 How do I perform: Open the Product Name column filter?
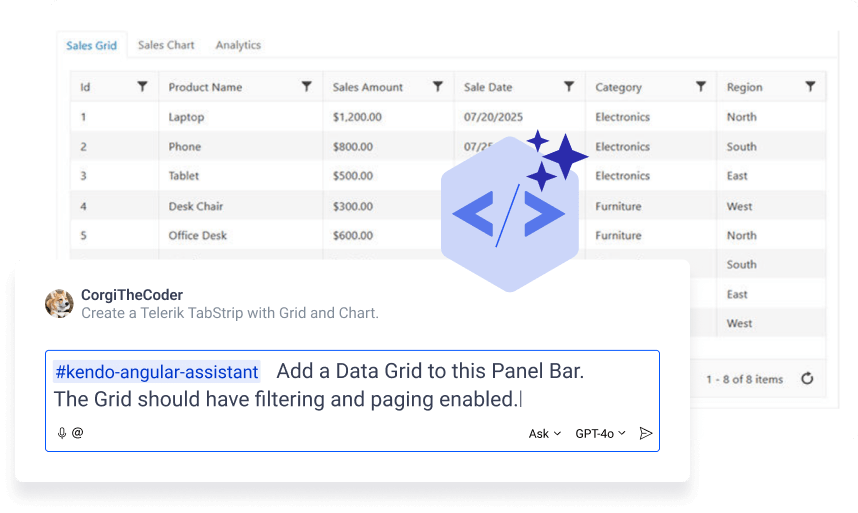click(x=306, y=87)
